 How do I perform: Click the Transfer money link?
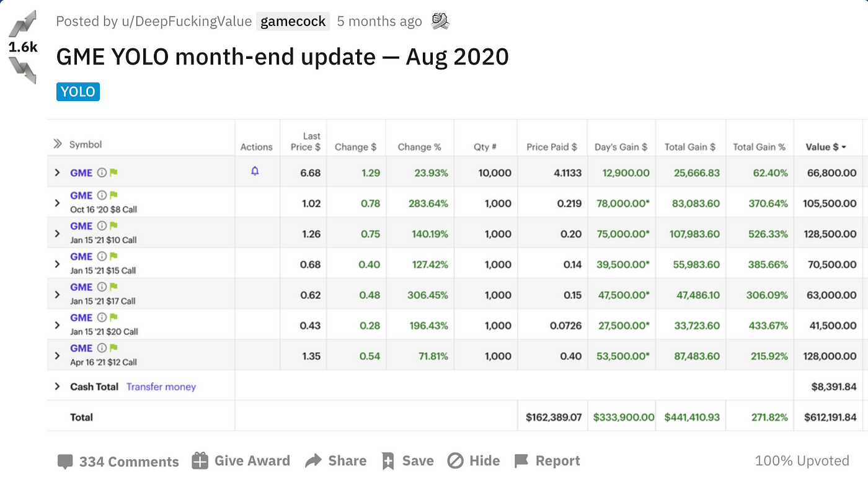(161, 386)
